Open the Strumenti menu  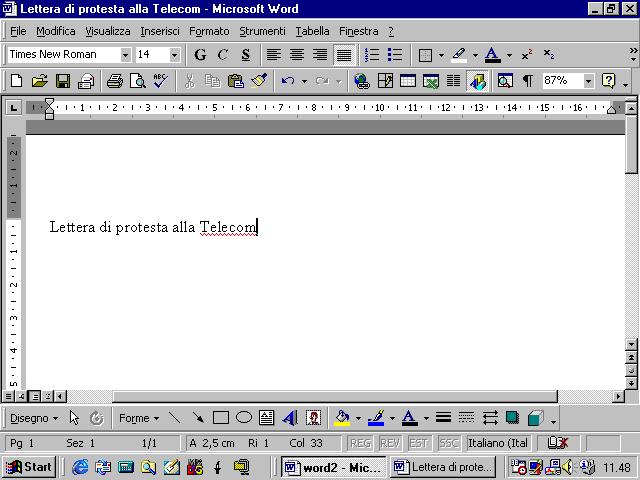pyautogui.click(x=262, y=31)
